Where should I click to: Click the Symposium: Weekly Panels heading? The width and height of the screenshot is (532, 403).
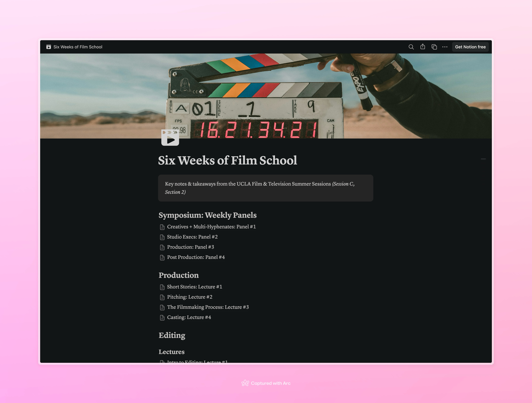[x=207, y=215]
